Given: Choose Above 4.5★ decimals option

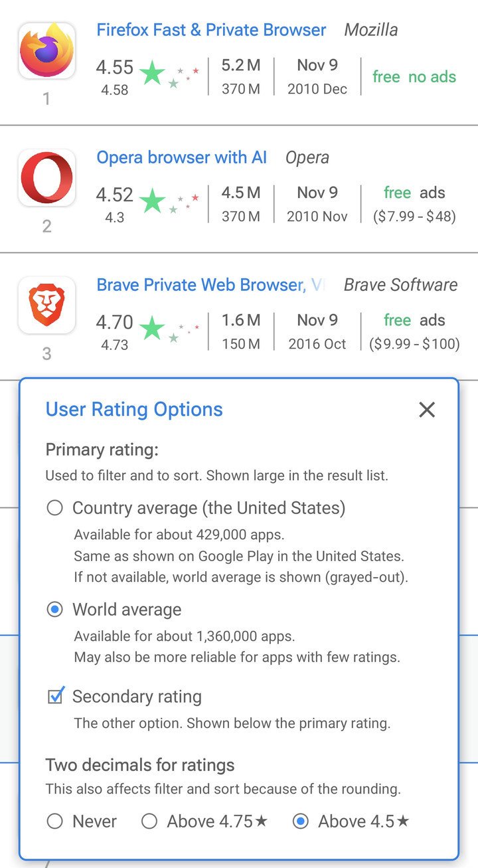Looking at the screenshot, I should coord(301,822).
